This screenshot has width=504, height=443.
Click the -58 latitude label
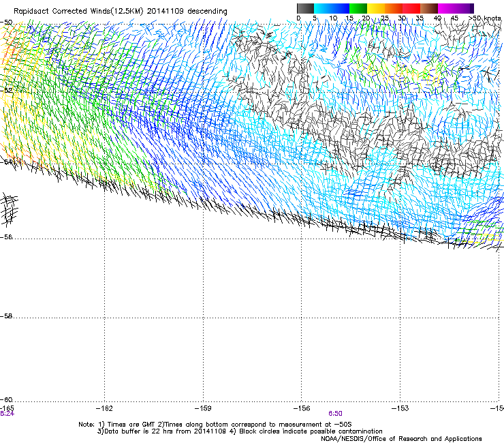6,316
